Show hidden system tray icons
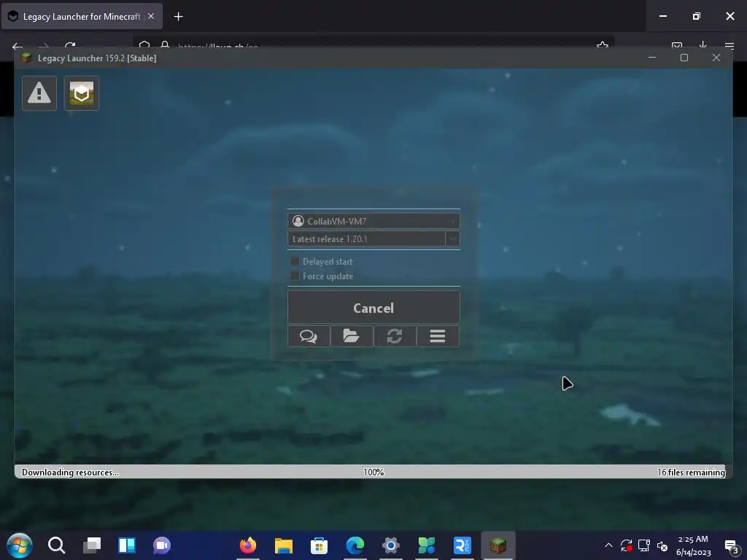747x560 pixels. pos(608,545)
